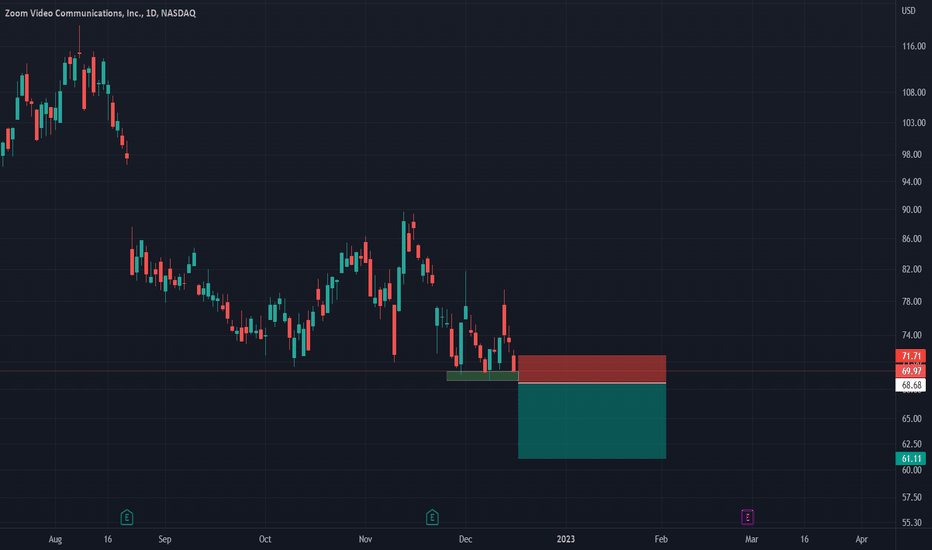Click the small green support rectangle
The image size is (932, 550).
click(482, 376)
